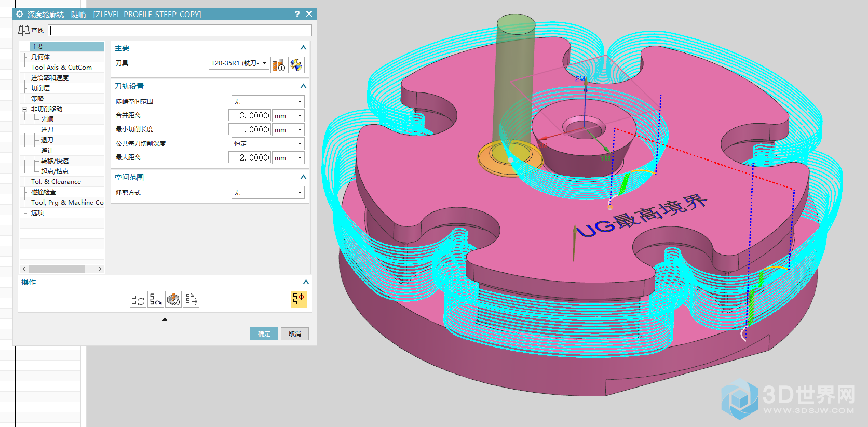Collapse the 主要 section
The image size is (868, 427).
[x=304, y=48]
